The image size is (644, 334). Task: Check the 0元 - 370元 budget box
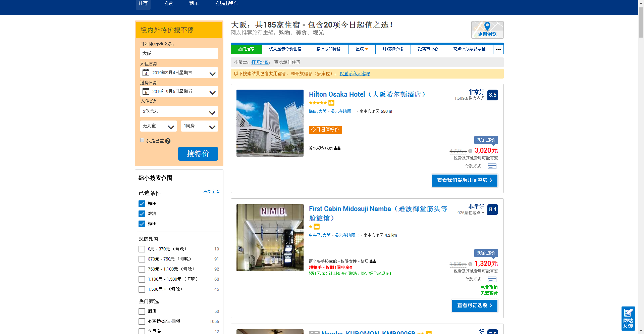(142, 249)
